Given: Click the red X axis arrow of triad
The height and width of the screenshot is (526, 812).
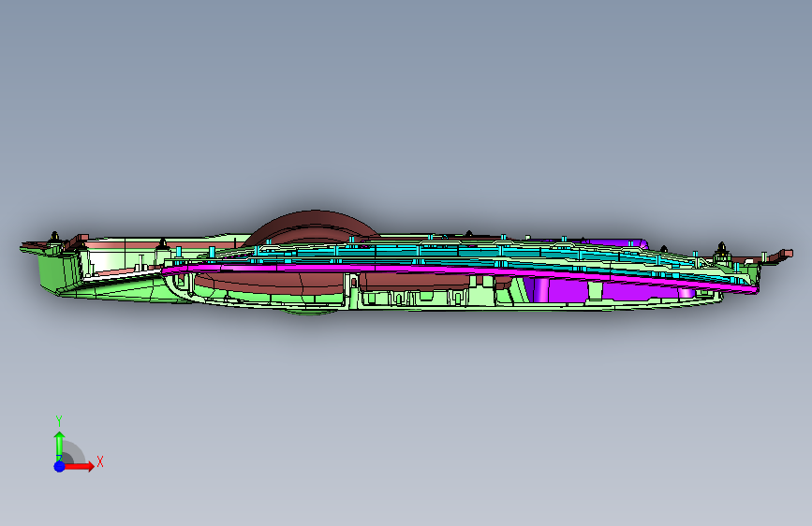Looking at the screenshot, I should [x=79, y=466].
